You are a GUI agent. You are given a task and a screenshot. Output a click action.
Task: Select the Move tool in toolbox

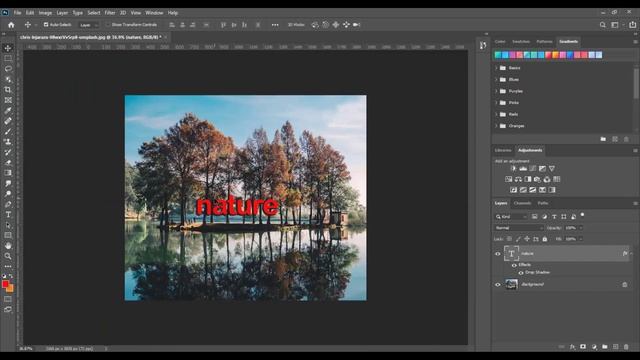pos(8,48)
